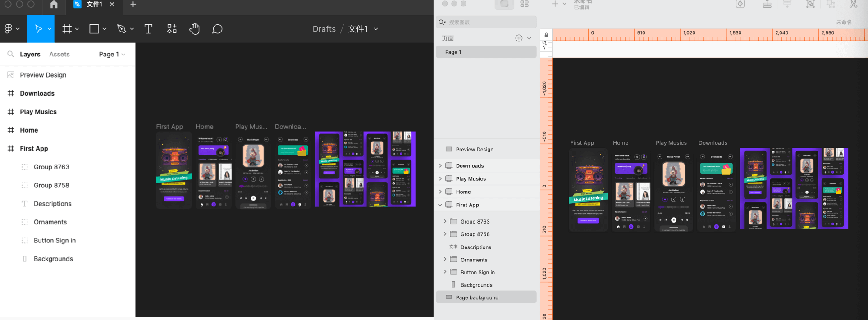Select the Pen tool in Figma

tap(121, 29)
